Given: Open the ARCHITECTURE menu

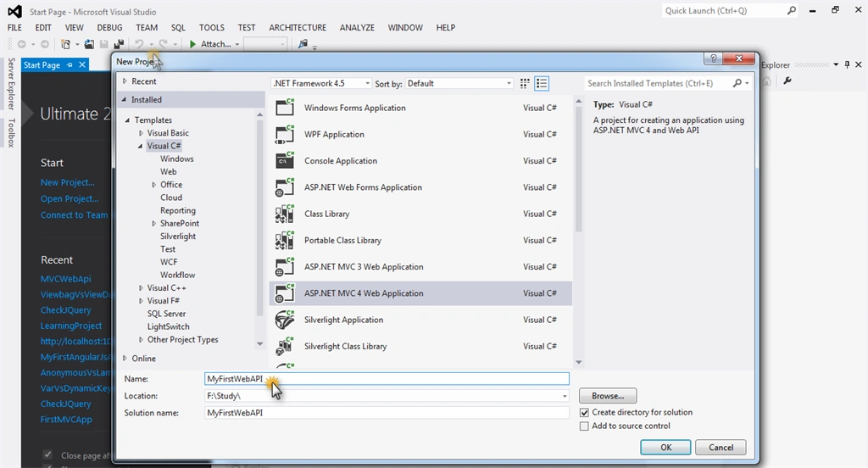Looking at the screenshot, I should [x=298, y=28].
